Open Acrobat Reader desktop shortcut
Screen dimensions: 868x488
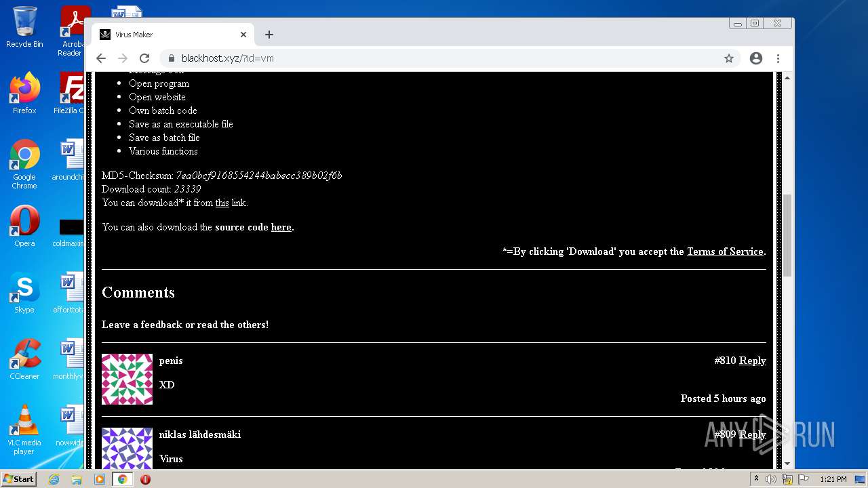point(71,30)
